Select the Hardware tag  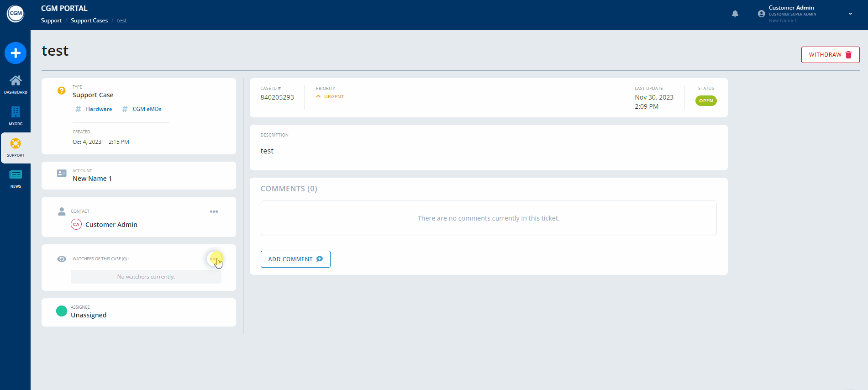pos(99,109)
